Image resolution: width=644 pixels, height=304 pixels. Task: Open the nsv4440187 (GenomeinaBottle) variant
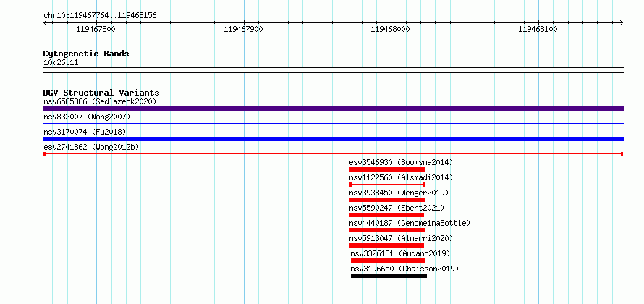coord(410,223)
